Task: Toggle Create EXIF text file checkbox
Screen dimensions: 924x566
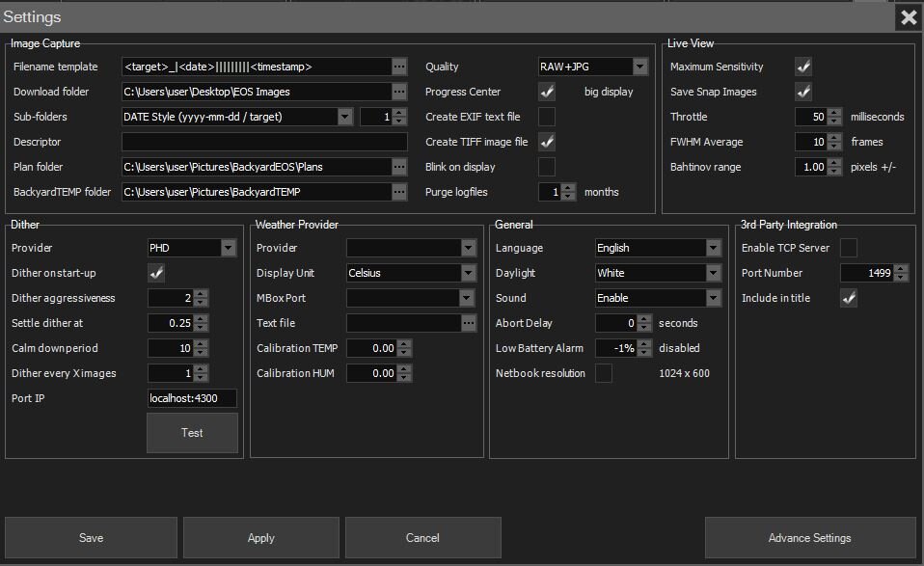Action: coord(547,117)
